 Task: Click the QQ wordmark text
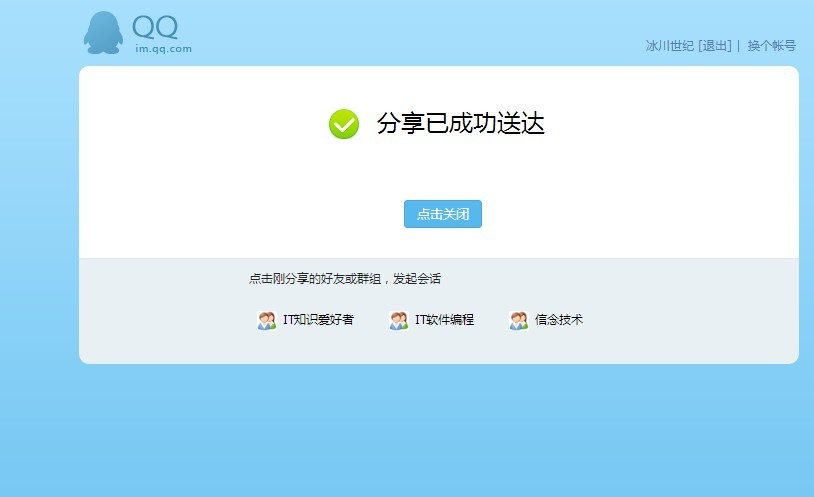coord(155,27)
